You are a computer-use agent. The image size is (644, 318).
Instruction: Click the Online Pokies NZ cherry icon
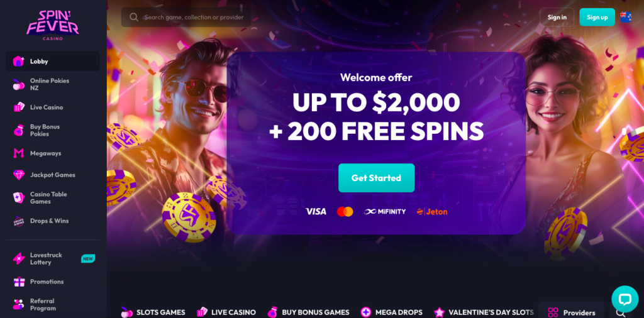(x=18, y=84)
